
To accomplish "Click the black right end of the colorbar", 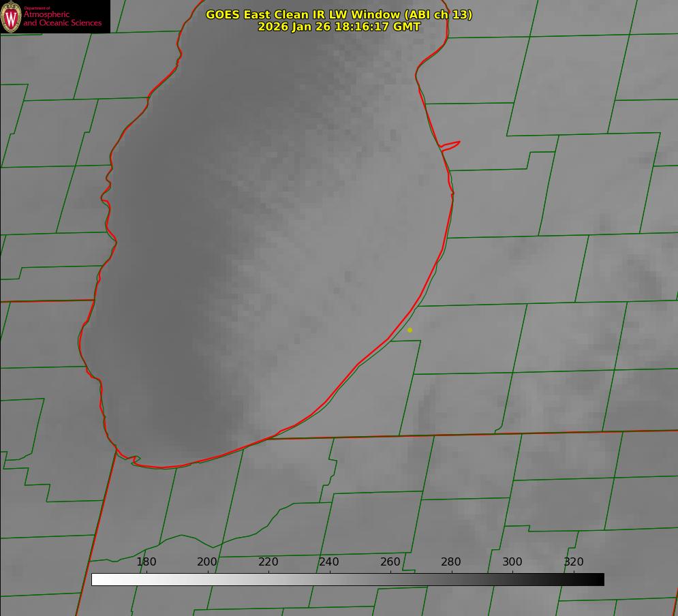I will (x=599, y=579).
